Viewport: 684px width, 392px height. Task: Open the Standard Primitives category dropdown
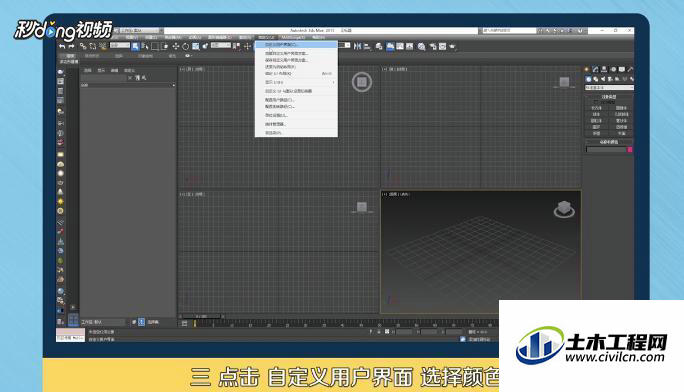tap(609, 88)
